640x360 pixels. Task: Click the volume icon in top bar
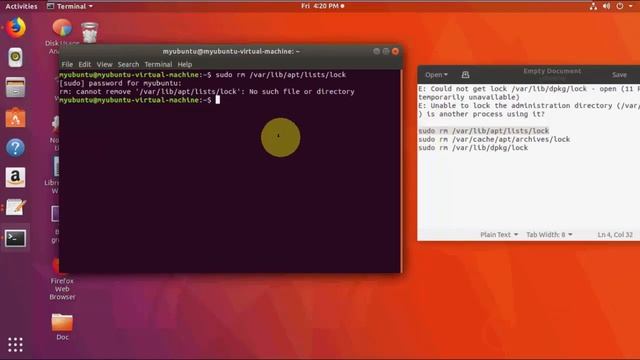607,6
